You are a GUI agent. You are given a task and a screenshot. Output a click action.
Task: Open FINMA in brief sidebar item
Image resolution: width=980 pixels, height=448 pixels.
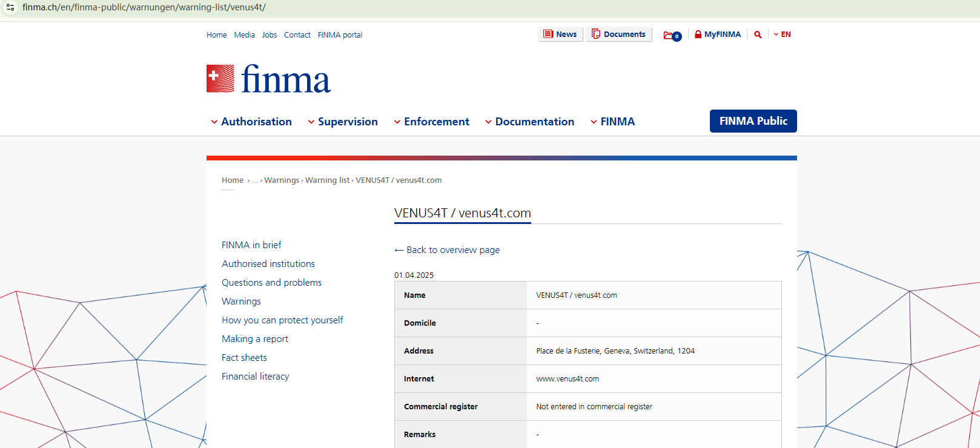251,245
